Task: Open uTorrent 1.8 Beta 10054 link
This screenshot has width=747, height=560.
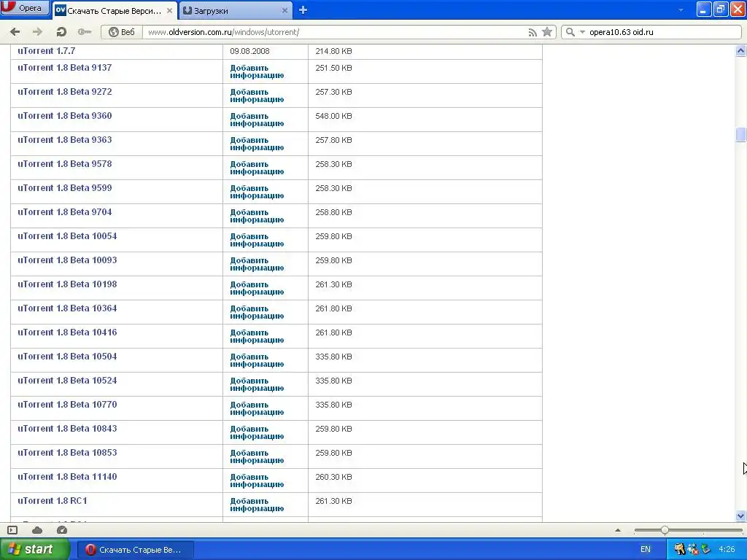Action: (67, 236)
